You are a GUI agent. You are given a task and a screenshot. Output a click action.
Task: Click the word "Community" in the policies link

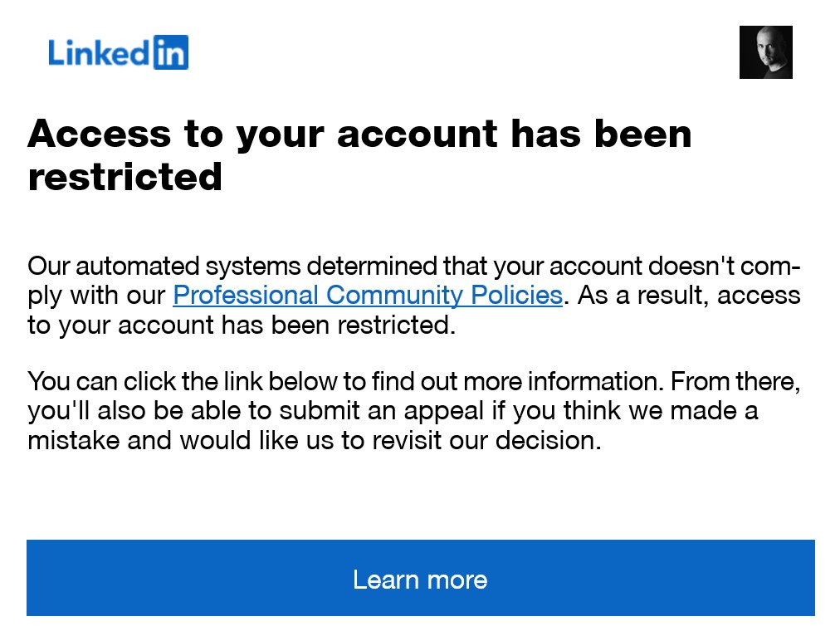394,296
